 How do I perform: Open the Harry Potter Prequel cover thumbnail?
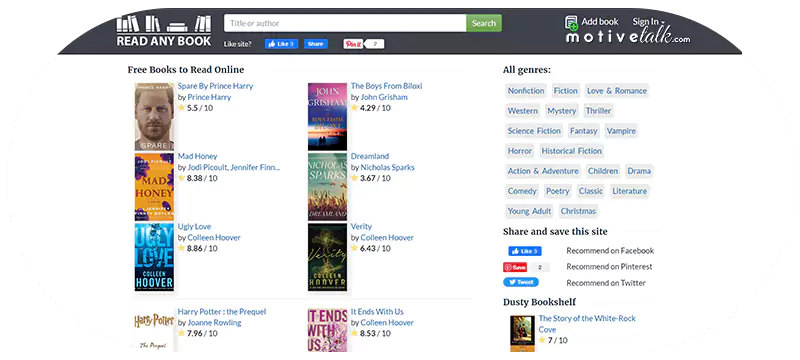(154, 330)
